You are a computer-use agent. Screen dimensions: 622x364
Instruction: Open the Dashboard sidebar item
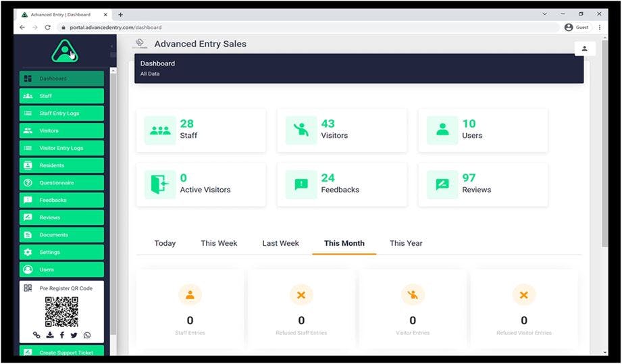pyautogui.click(x=61, y=78)
